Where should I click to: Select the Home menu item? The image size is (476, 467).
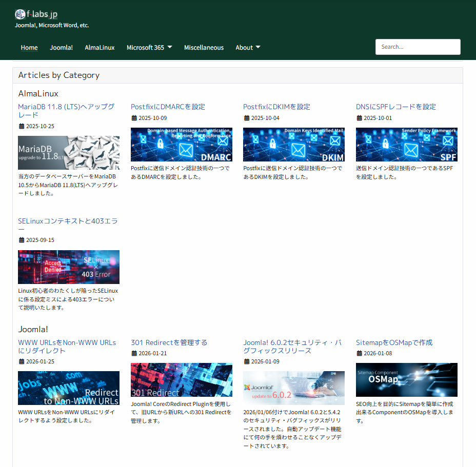29,47
